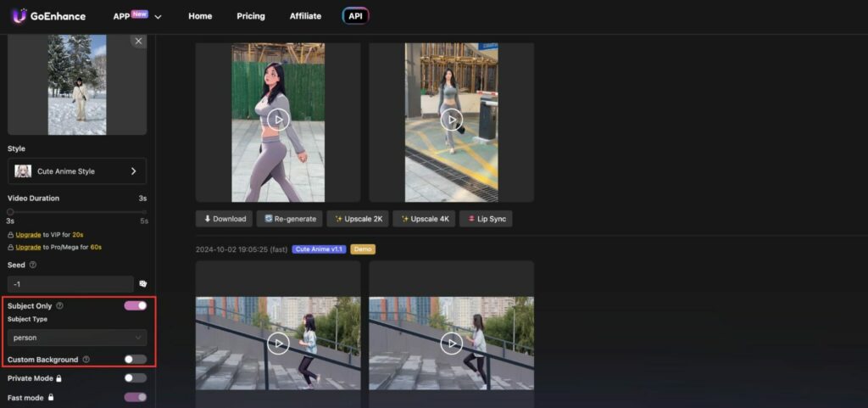Open the Subject Type person dropdown
868x408 pixels.
[77, 338]
